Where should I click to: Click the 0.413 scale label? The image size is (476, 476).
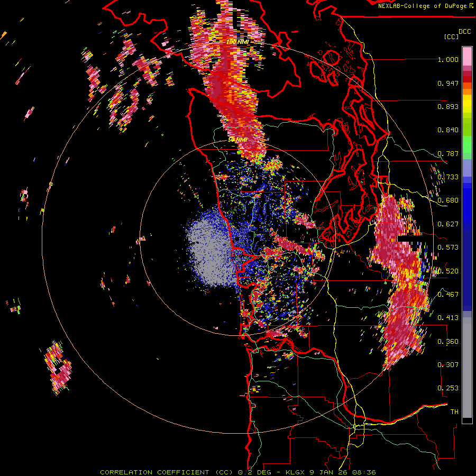[448, 318]
